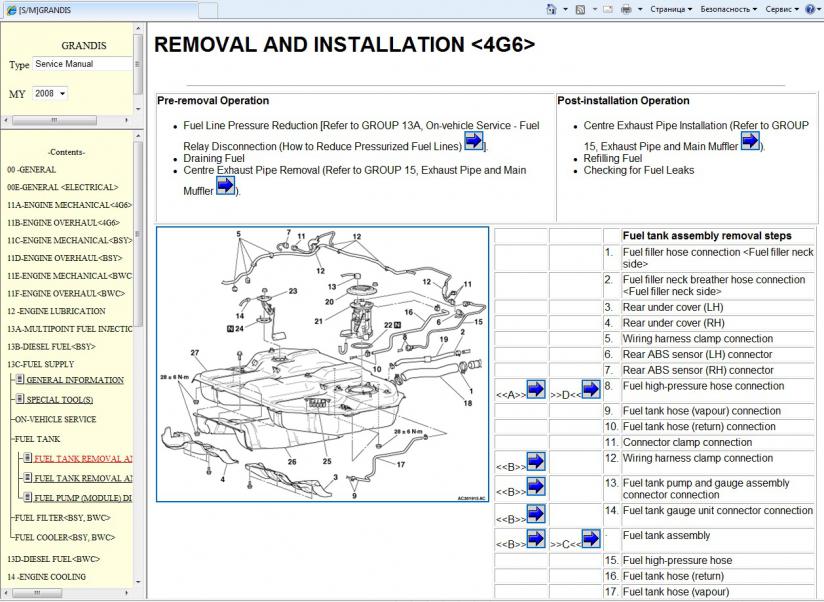This screenshot has height=602, width=824.
Task: Open the Print button dropdown arrow
Action: [640, 9]
